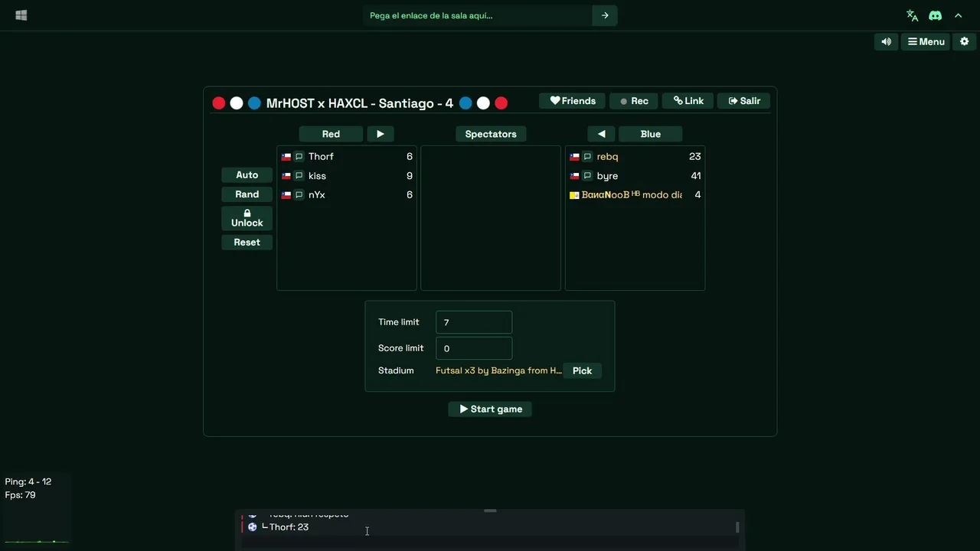Select player kiss in Red team
Viewport: 980px width, 551px height.
tap(347, 175)
